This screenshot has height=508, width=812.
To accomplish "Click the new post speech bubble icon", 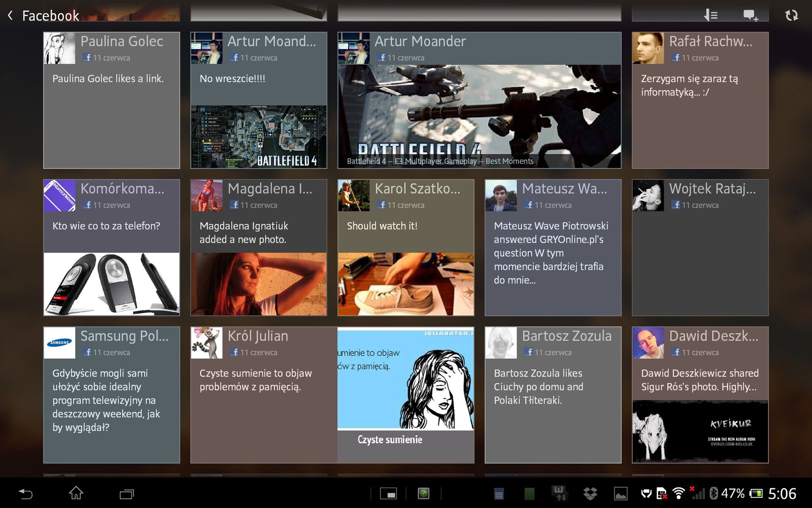I will point(751,16).
